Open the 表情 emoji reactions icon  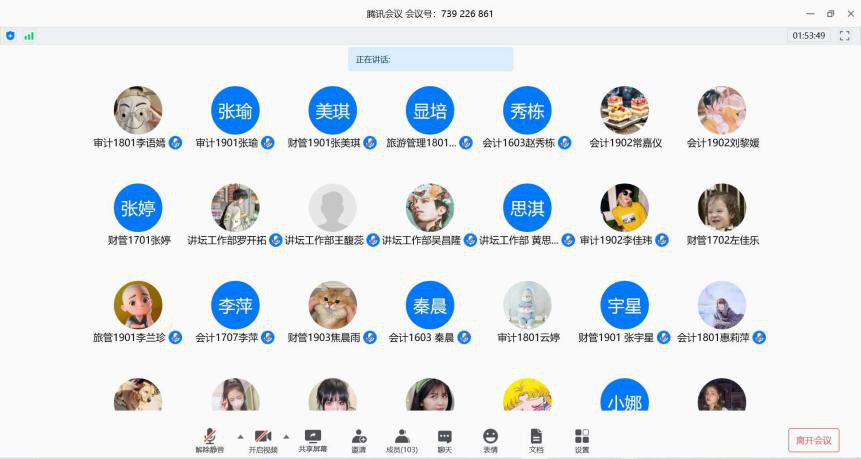[x=490, y=441]
